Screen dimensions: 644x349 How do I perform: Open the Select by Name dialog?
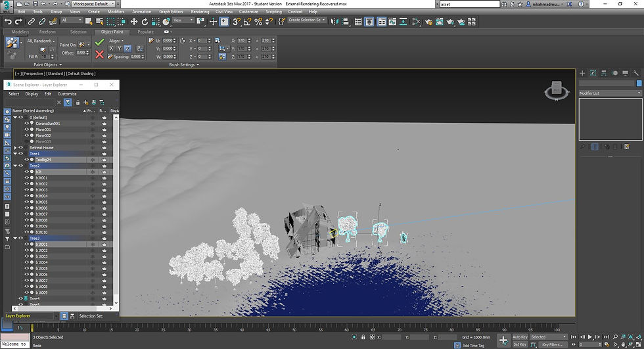tap(99, 21)
